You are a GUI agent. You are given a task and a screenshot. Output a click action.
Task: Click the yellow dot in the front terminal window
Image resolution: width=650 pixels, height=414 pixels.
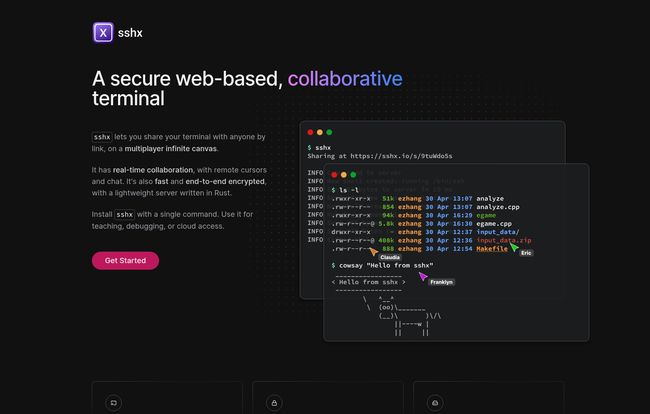[x=344, y=175]
